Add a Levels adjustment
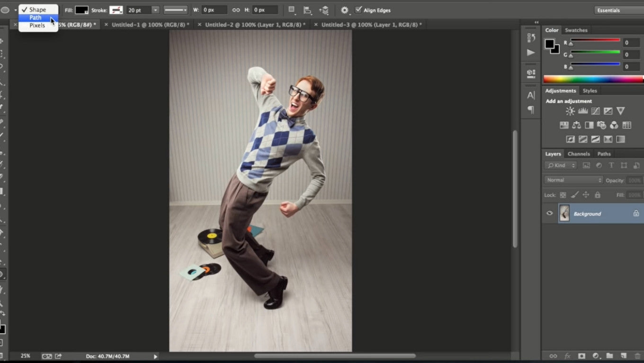This screenshot has width=644, height=363. 583,111
